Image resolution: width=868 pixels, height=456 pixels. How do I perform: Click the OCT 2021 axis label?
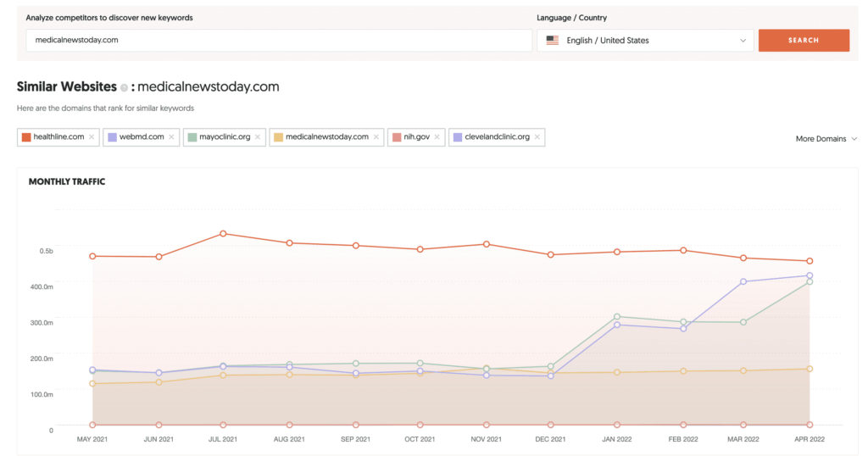(x=420, y=439)
